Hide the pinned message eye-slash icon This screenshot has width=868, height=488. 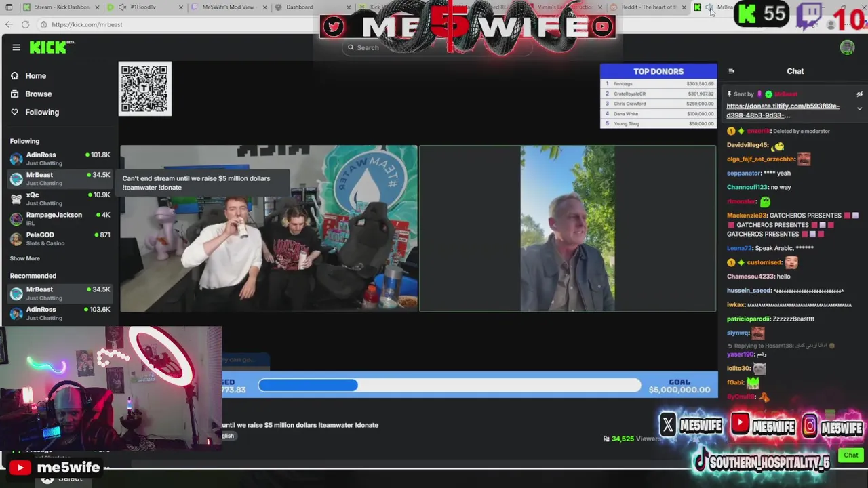pos(859,94)
